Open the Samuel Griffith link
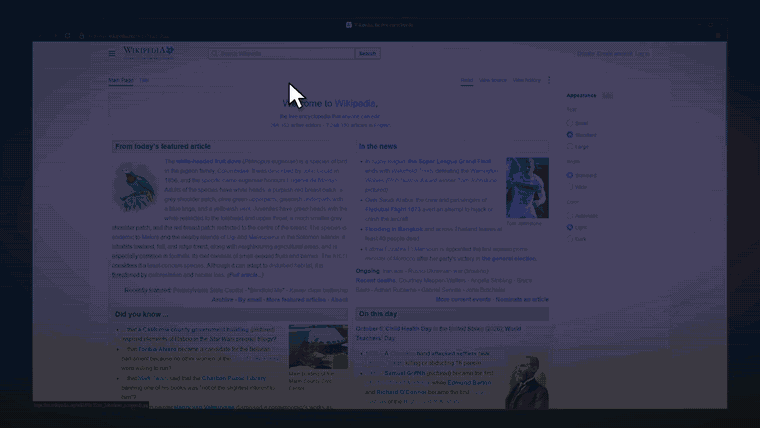This screenshot has height=428, width=760. [405, 373]
